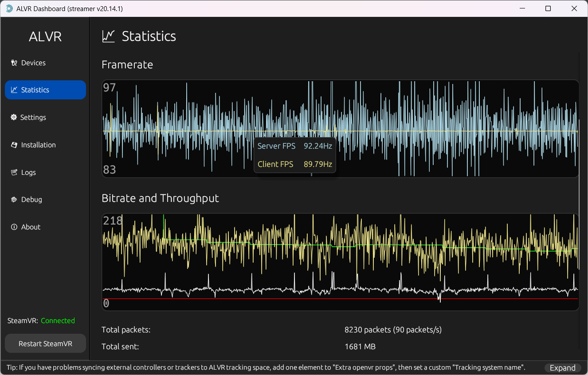The width and height of the screenshot is (588, 375).
Task: Expand the tip notification bar
Action: (562, 368)
